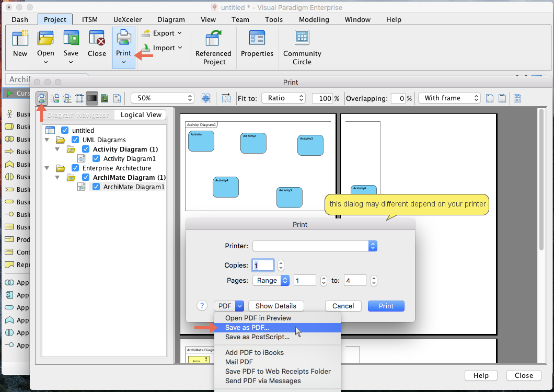
Task: Choose Save as PDF... from menu
Action: tap(278, 327)
